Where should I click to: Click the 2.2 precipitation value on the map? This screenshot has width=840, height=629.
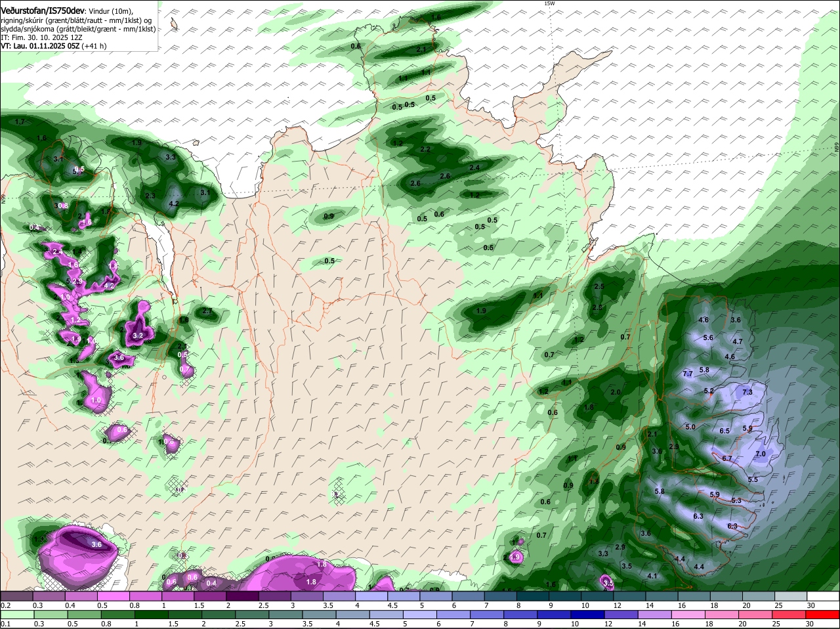point(425,149)
